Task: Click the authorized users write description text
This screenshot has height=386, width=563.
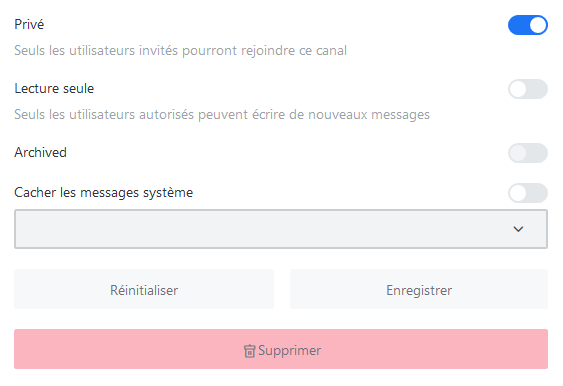Action: (x=222, y=115)
